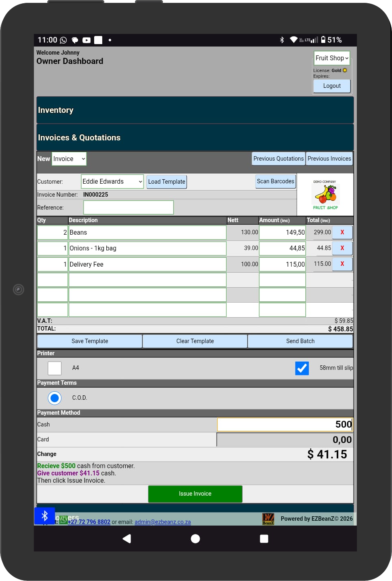Click Send Batch button
The height and width of the screenshot is (581, 392).
300,341
